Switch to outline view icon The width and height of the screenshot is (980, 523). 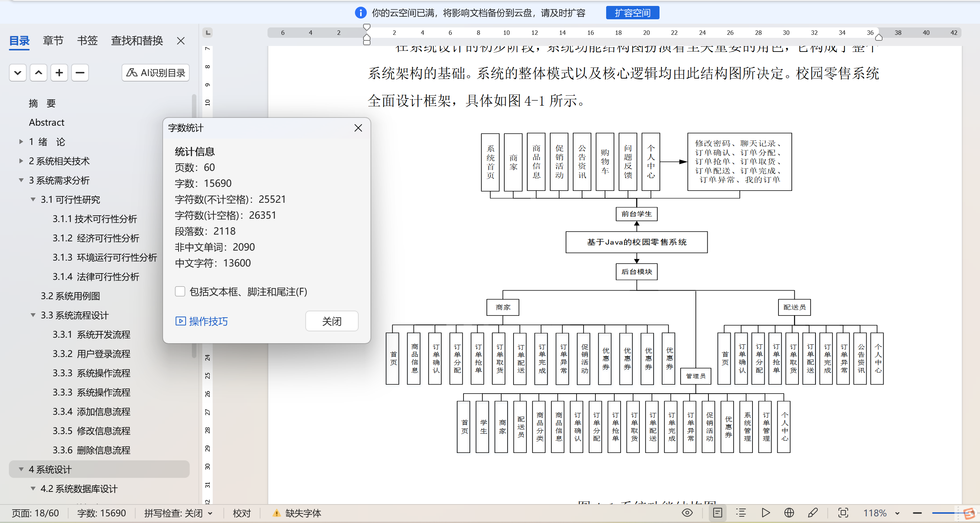[x=741, y=513]
